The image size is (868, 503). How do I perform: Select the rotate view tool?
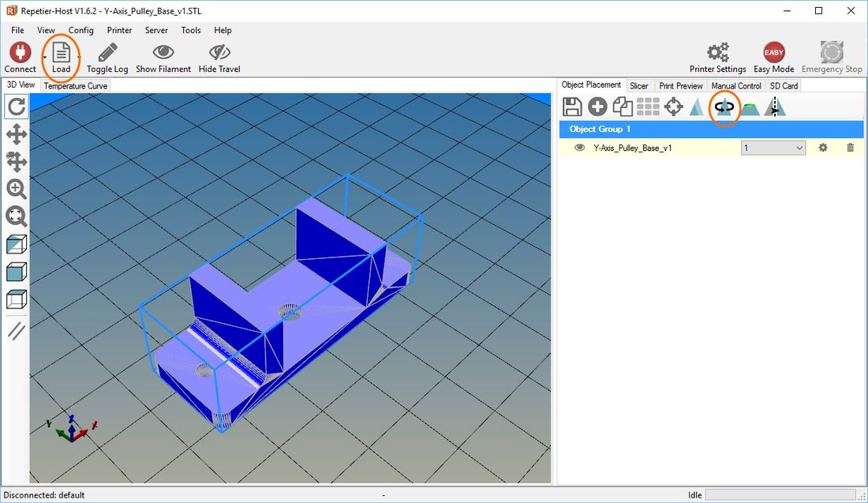click(17, 107)
